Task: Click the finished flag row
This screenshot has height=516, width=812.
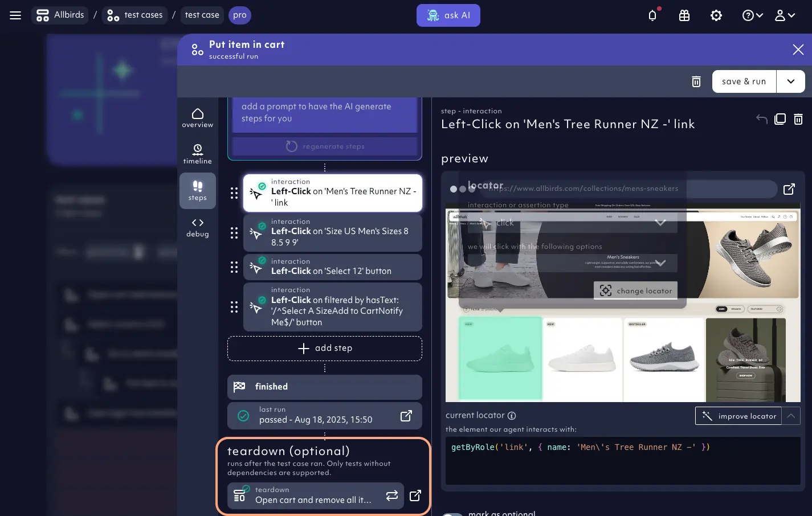Action: pyautogui.click(x=325, y=387)
